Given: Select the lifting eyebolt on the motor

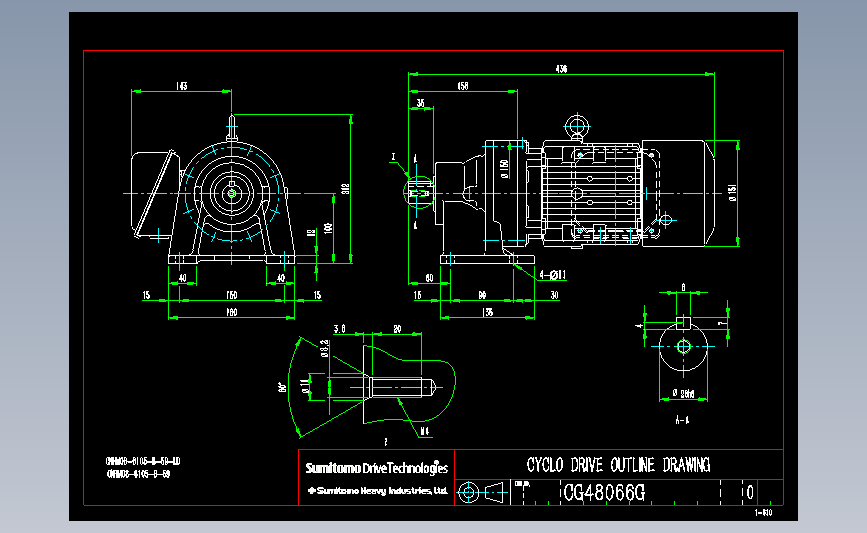Looking at the screenshot, I should click(577, 127).
